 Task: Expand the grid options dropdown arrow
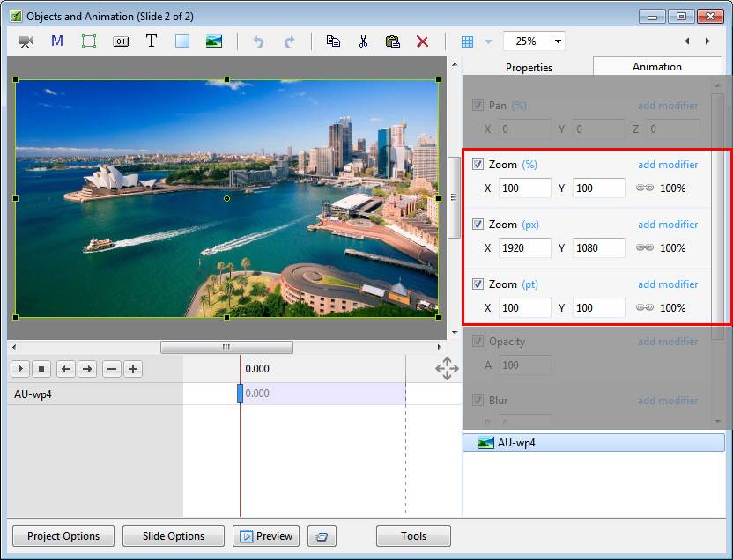488,41
